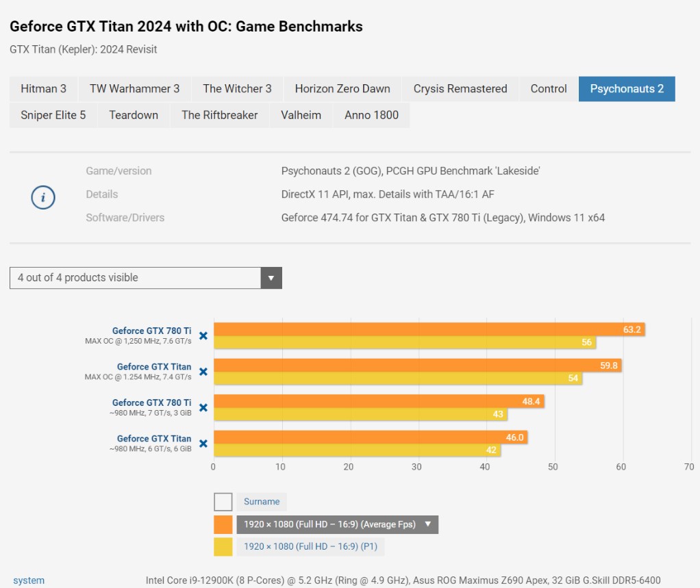Click the white Surname swatch
Screen dimensions: 700x588
(223, 502)
